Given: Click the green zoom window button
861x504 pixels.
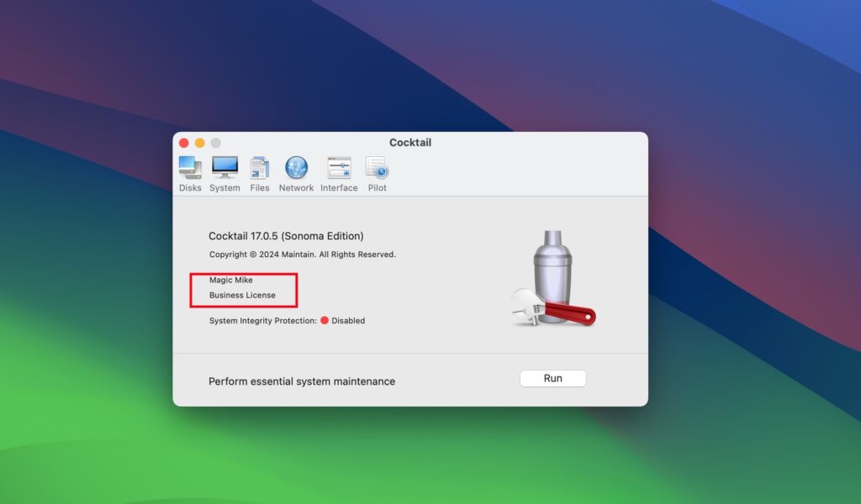Looking at the screenshot, I should [216, 143].
